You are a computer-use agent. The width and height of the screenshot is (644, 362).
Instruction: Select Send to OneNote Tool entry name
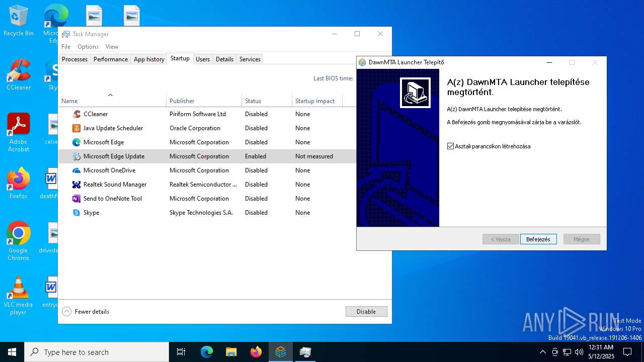point(113,199)
